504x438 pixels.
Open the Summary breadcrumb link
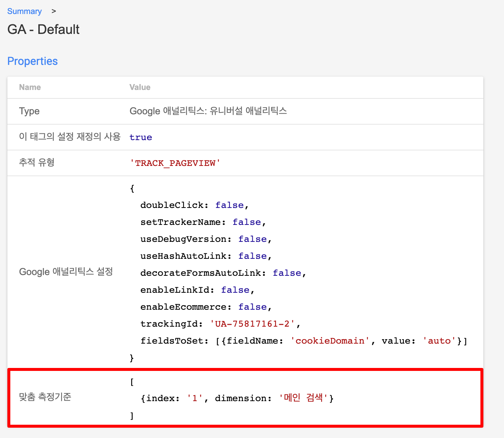(24, 11)
